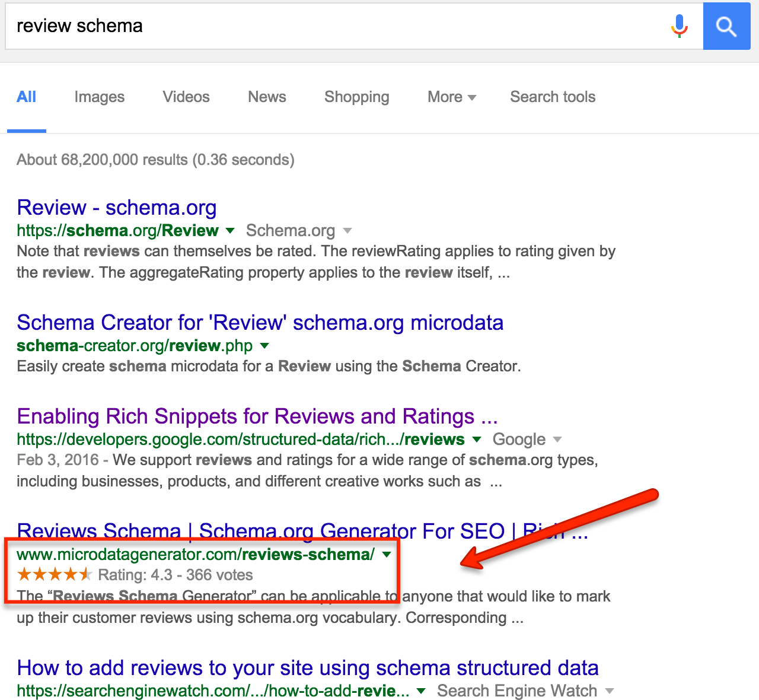Expand the More dropdown menu
Screen dimensions: 759x700
[x=452, y=97]
